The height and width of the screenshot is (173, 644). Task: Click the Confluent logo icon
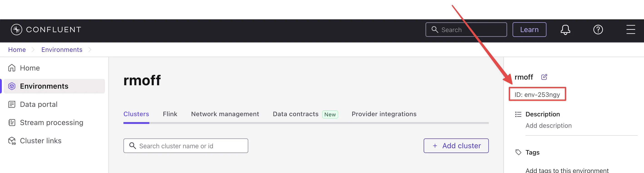pos(17,30)
